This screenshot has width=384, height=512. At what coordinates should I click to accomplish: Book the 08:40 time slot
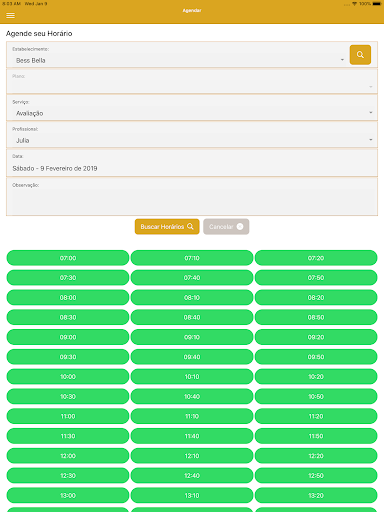pos(192,317)
